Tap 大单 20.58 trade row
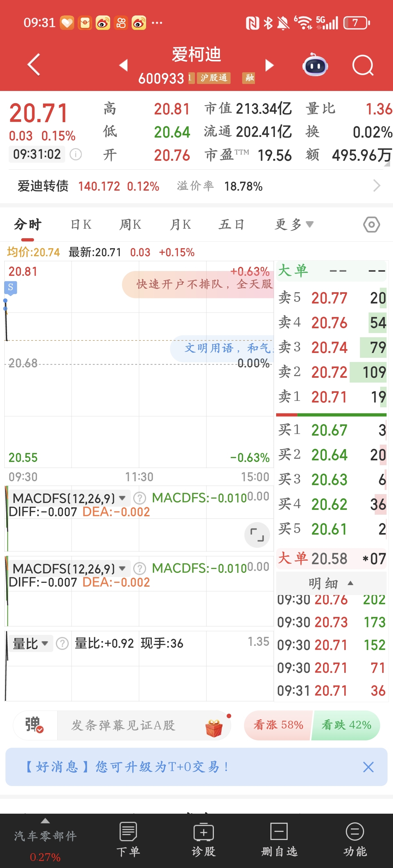Screen dimensions: 393x868 point(331,559)
